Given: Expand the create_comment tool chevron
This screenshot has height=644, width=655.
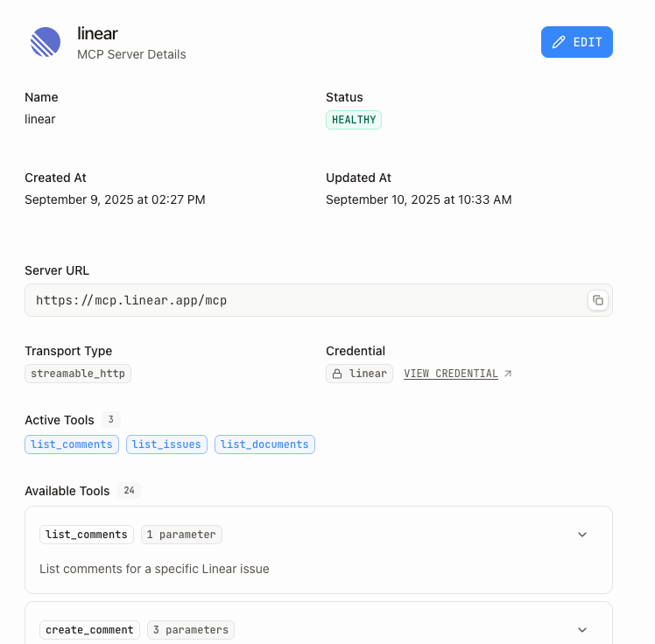Looking at the screenshot, I should (582, 630).
